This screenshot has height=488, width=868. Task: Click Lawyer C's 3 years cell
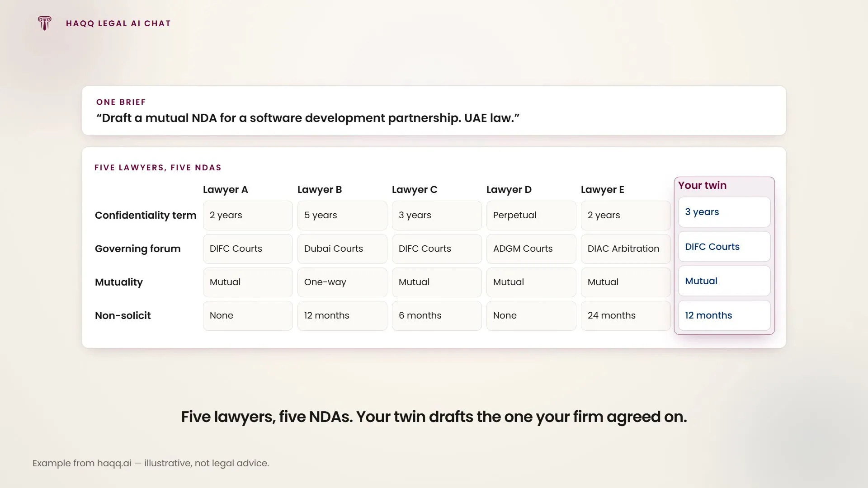click(437, 216)
